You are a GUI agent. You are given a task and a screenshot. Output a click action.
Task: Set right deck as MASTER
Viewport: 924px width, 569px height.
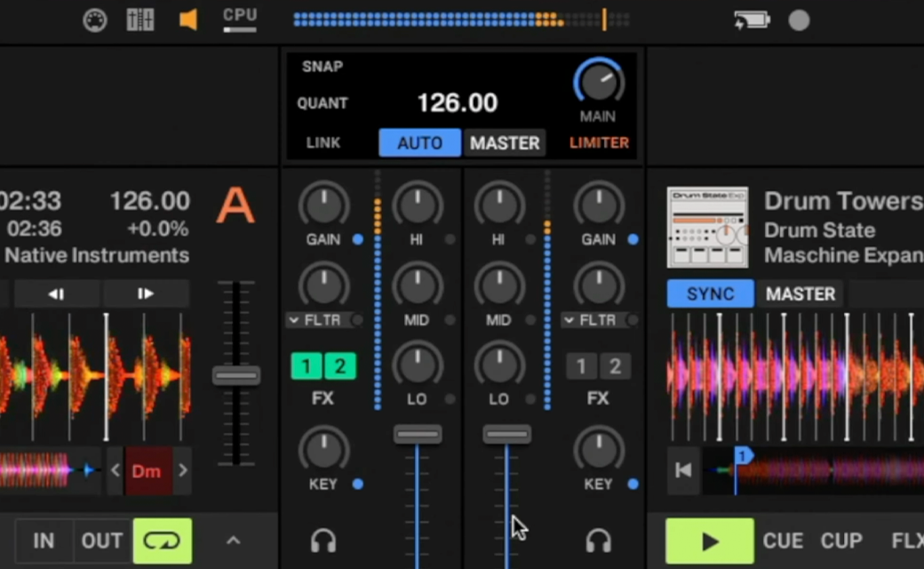[801, 293]
